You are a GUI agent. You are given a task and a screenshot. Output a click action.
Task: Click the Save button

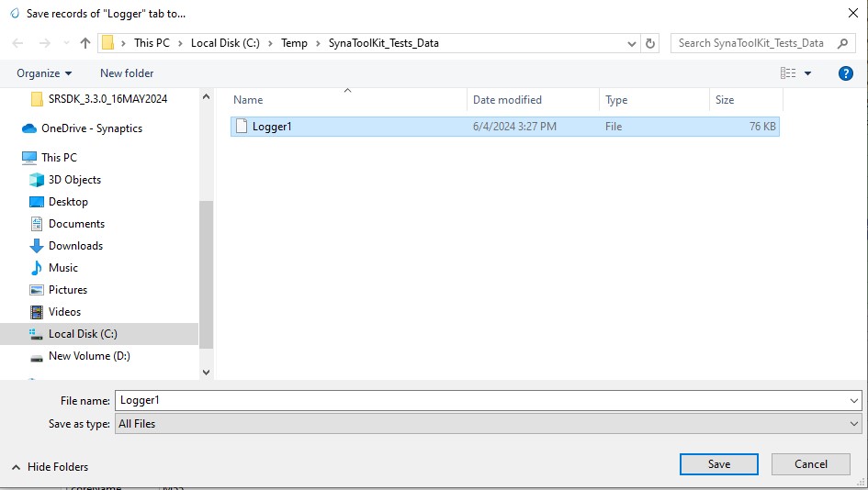point(719,464)
